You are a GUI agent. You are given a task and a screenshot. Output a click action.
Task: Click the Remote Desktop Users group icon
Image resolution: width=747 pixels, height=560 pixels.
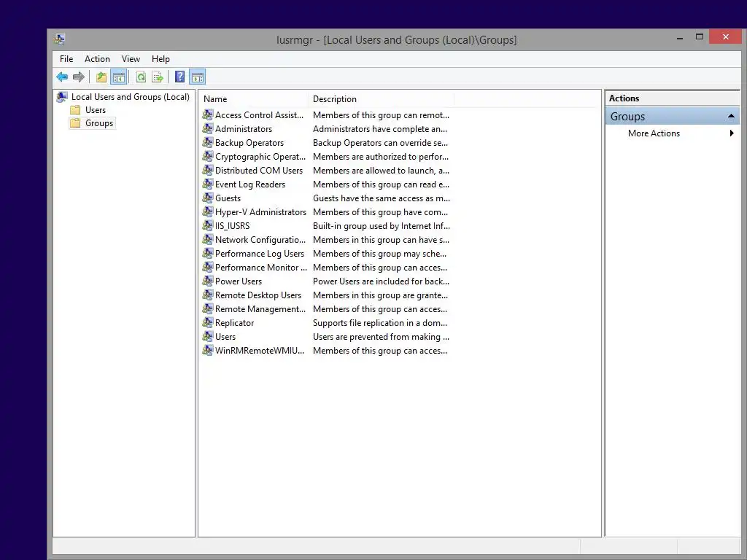(x=208, y=295)
